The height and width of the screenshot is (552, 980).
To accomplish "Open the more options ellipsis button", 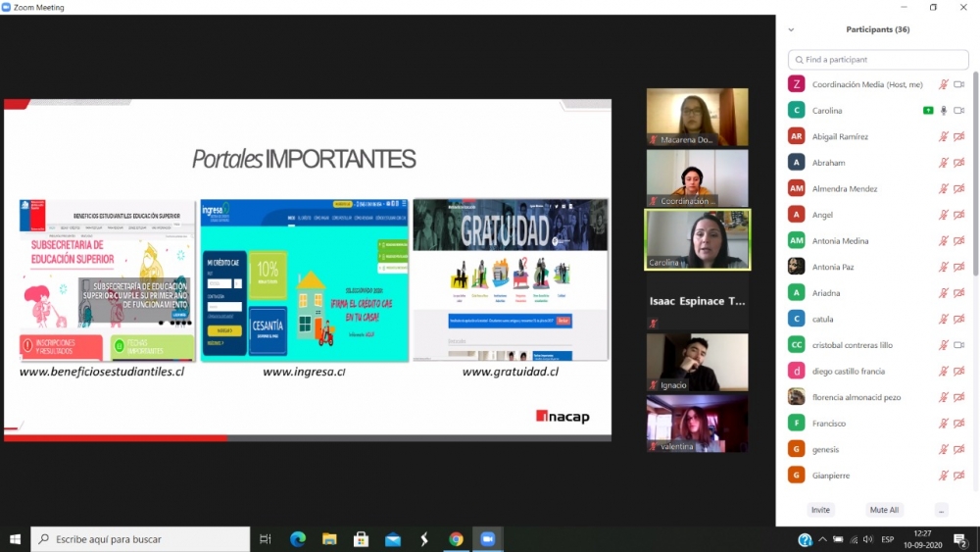I will [x=941, y=510].
